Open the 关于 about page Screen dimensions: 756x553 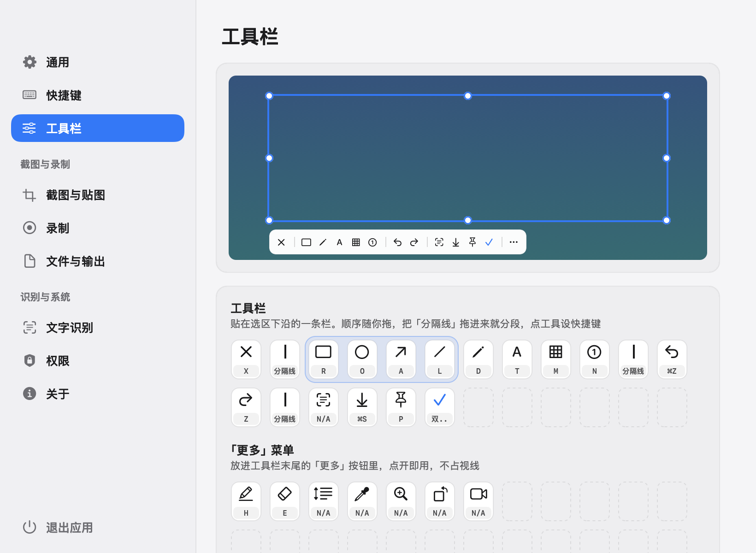tap(98, 394)
